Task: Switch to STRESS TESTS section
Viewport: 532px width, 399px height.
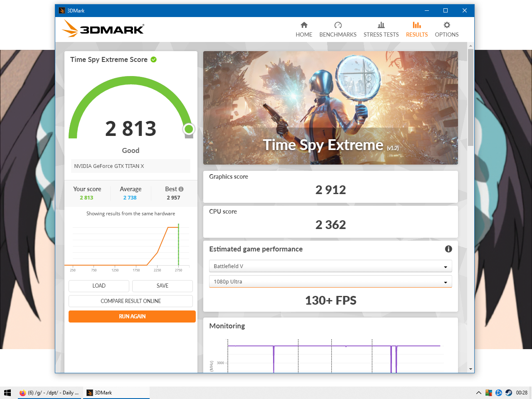Action: tap(381, 30)
